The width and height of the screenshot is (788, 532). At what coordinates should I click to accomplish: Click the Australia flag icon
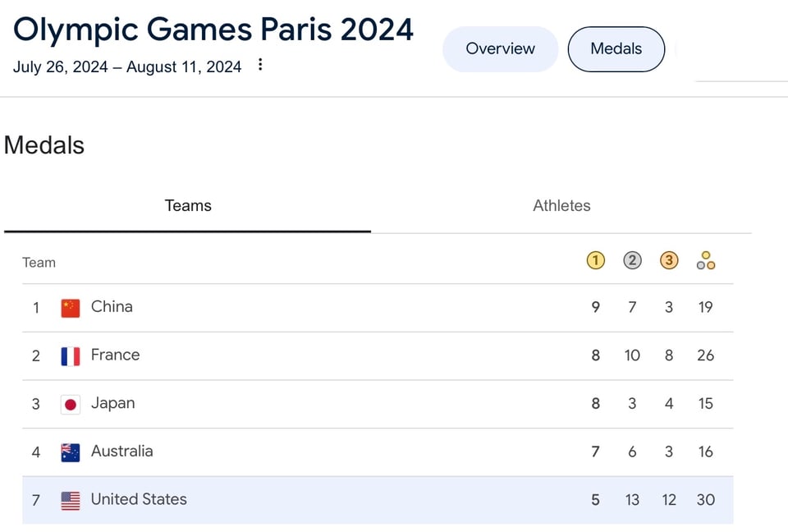pos(71,452)
